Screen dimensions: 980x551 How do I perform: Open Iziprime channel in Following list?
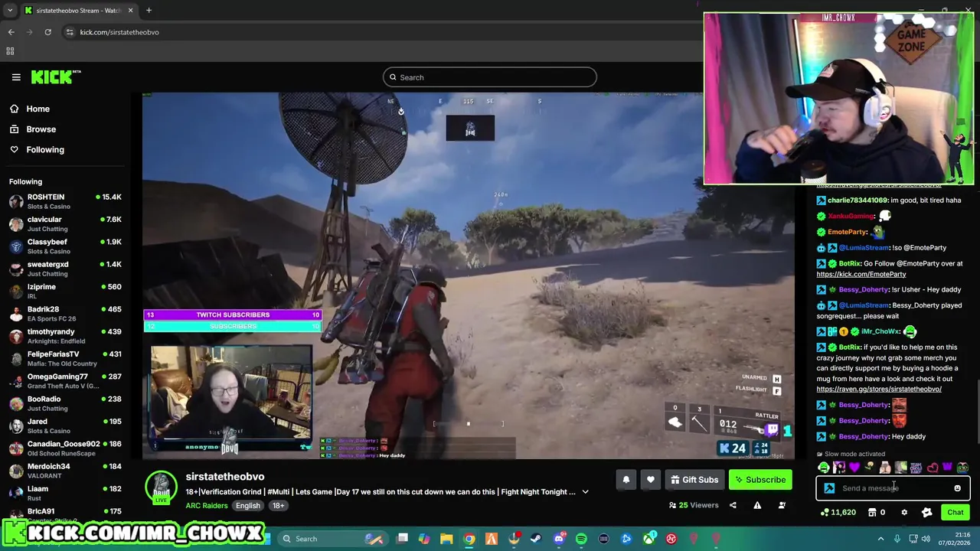point(66,291)
